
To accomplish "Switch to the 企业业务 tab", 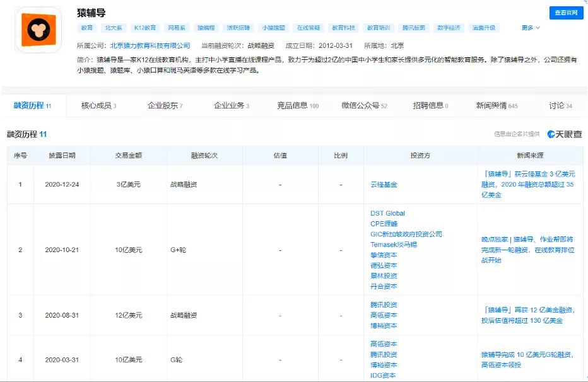I will (x=232, y=106).
